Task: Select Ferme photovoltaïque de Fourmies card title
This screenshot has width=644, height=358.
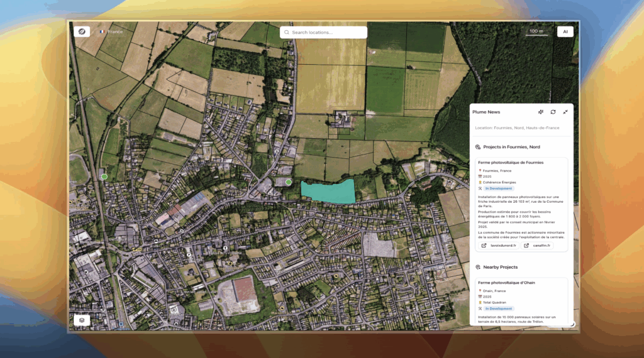Action: pos(511,163)
